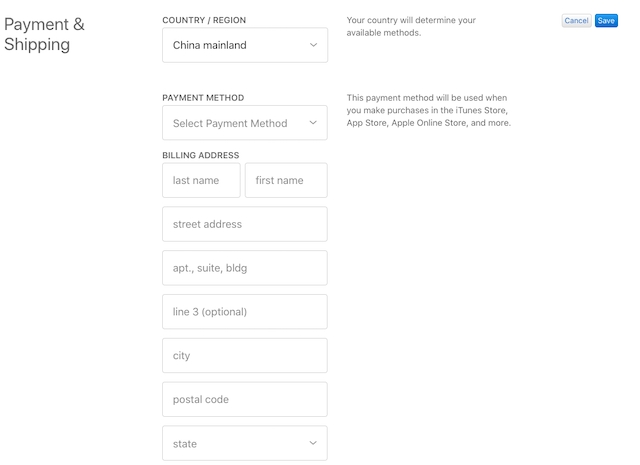Click the chevron arrow beside China mainland
This screenshot has width=640, height=465.
[x=313, y=45]
